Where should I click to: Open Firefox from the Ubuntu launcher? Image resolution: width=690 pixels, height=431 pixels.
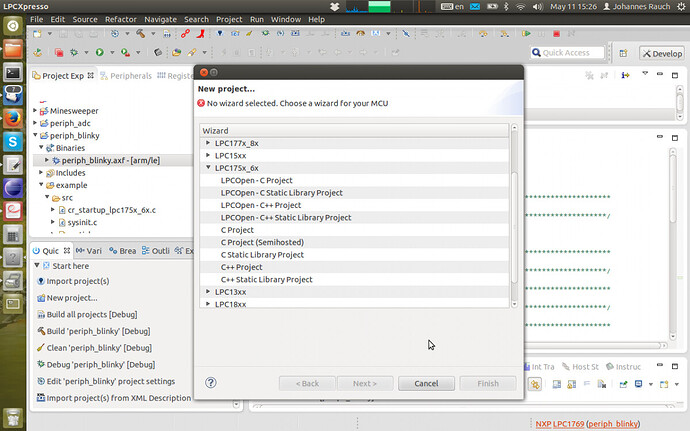(x=13, y=118)
